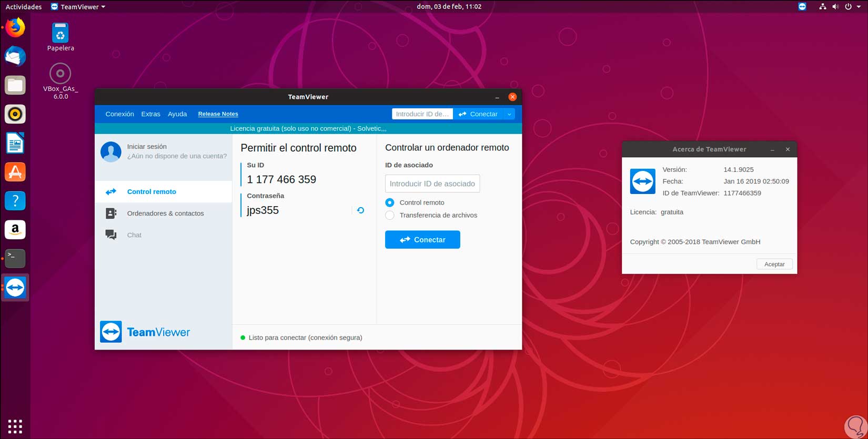Click the TeamViewer tray icon in top bar
The width and height of the screenshot is (868, 439).
[x=802, y=7]
